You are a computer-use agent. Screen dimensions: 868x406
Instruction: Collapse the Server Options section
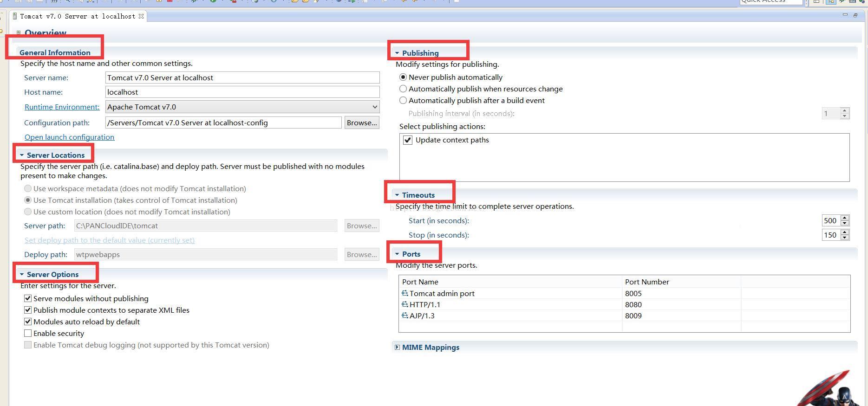(22, 274)
